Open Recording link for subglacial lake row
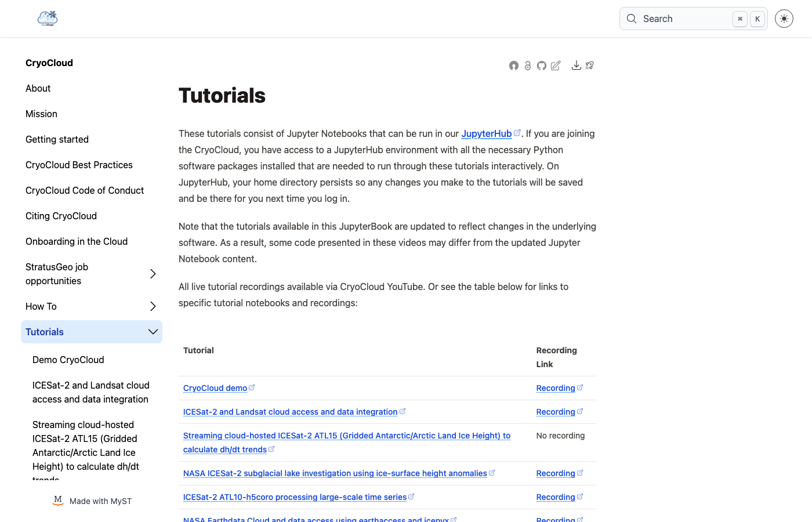Screen dimensions: 812x522 click(556, 473)
